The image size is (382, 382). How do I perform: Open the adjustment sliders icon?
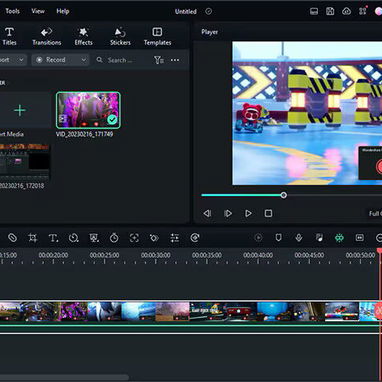click(x=175, y=238)
